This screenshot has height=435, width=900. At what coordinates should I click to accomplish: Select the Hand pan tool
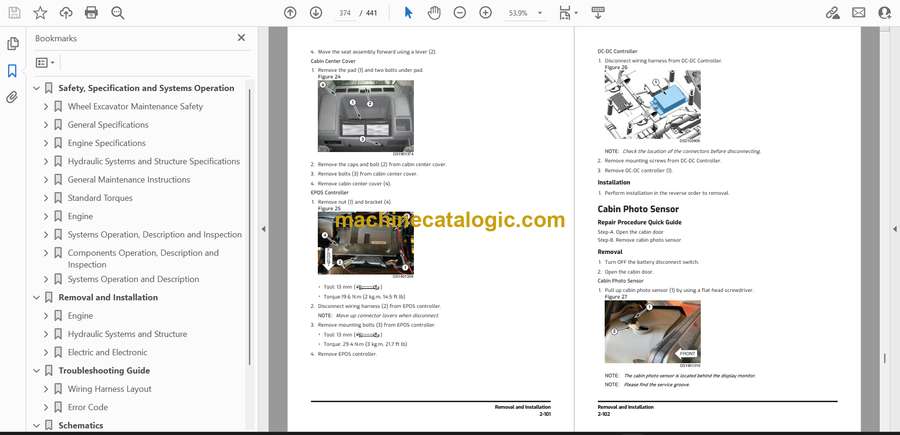click(x=434, y=13)
